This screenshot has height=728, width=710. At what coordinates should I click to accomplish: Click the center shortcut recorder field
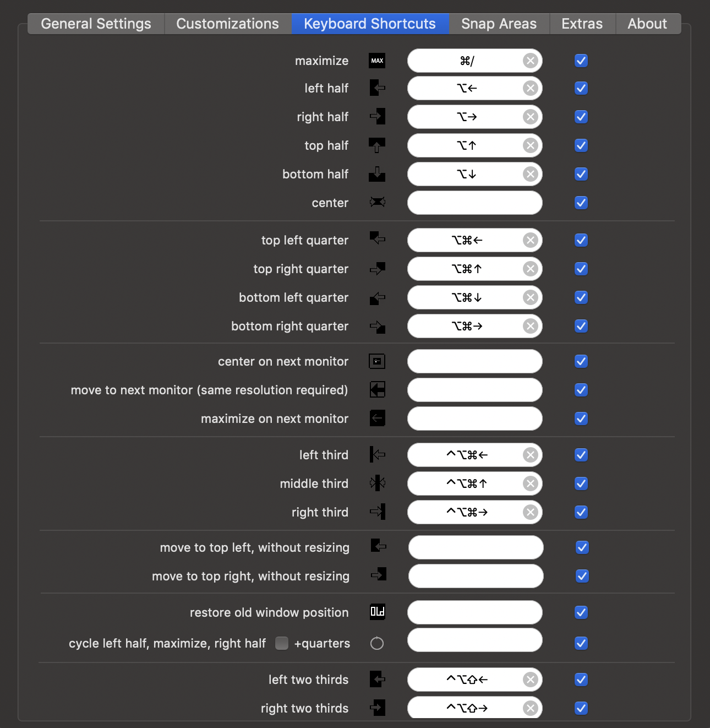474,203
